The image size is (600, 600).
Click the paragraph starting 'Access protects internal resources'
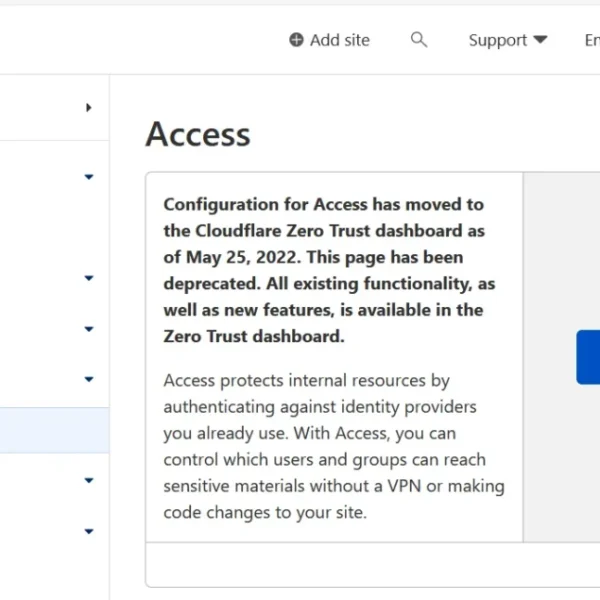[x=334, y=446]
